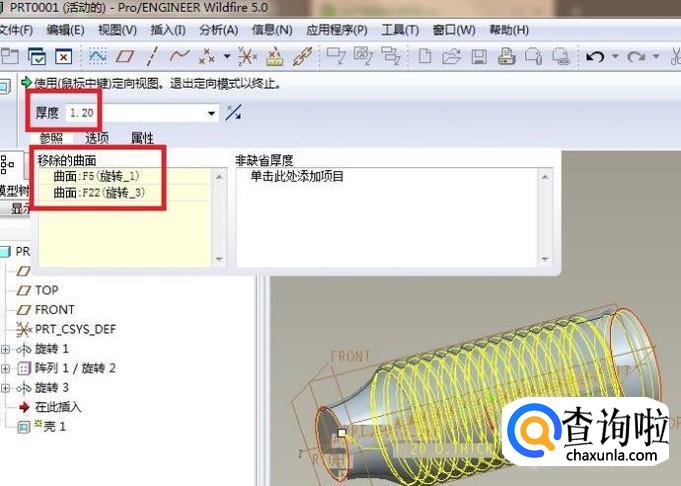
Task: Click the send-link mail icon
Action: [561, 56]
